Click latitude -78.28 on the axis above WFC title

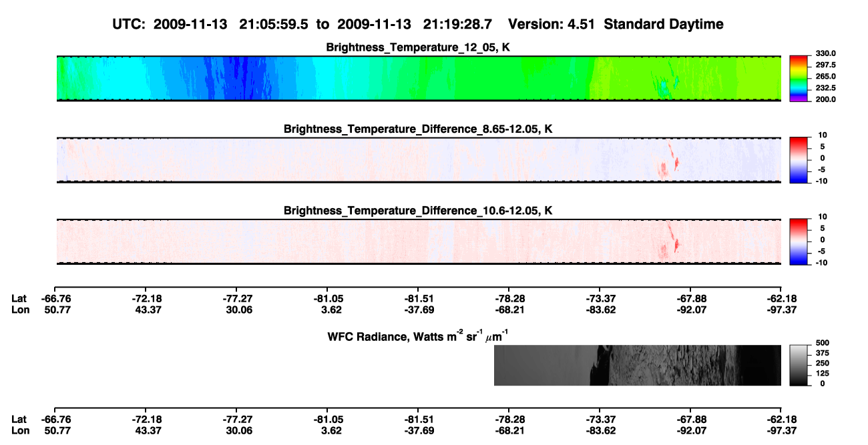point(509,298)
